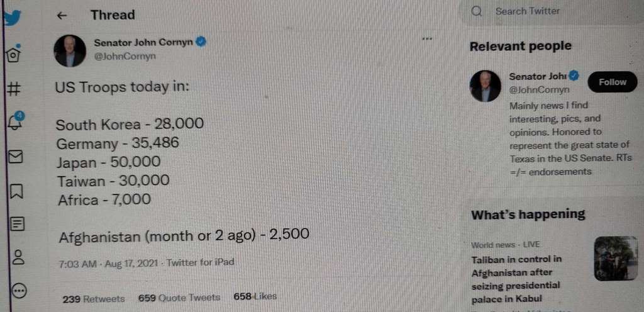The width and height of the screenshot is (644, 312).
Task: Click Cornyn's avatar in Relevant people
Action: pyautogui.click(x=486, y=86)
